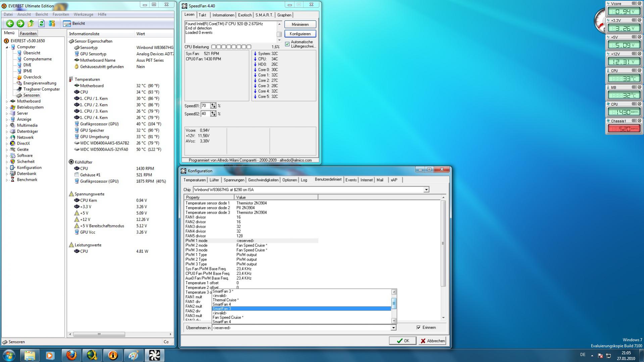Select the highlighted SmartFan 3 list entry
644x362 pixels.
click(301, 309)
